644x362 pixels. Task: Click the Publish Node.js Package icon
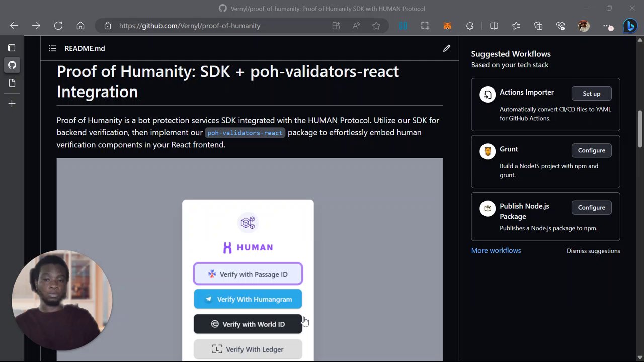click(x=488, y=208)
